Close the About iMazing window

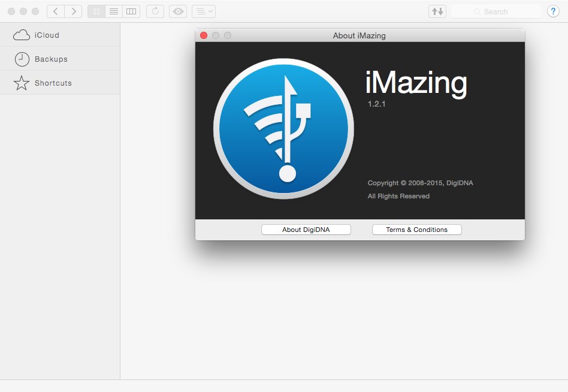click(x=204, y=35)
